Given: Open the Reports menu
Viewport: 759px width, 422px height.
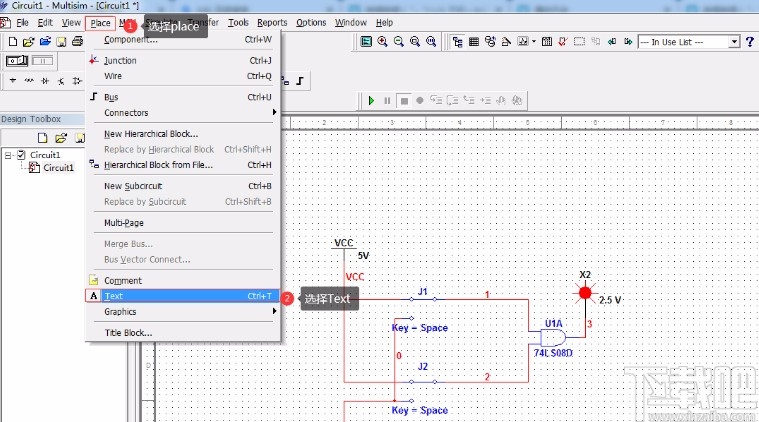Looking at the screenshot, I should 272,23.
